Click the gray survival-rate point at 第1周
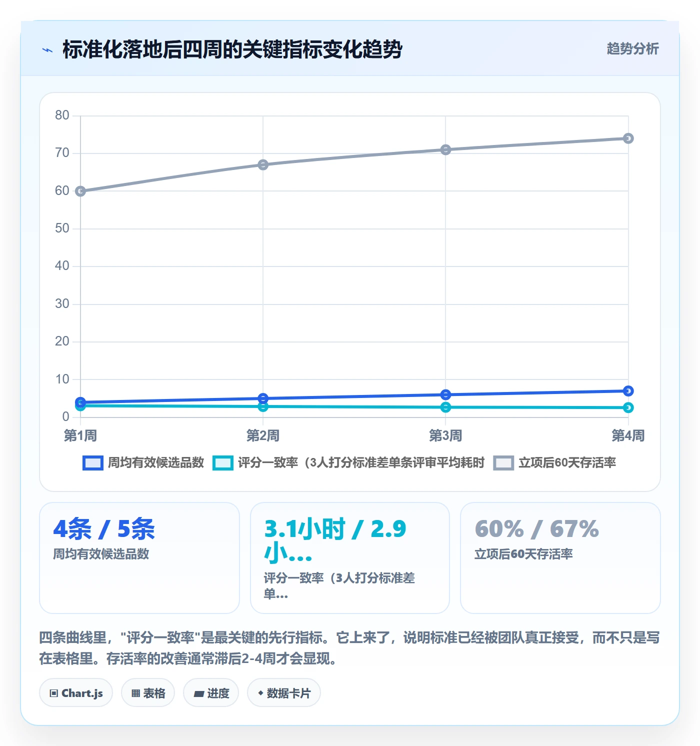Screen dimensions: 700x746 point(80,191)
